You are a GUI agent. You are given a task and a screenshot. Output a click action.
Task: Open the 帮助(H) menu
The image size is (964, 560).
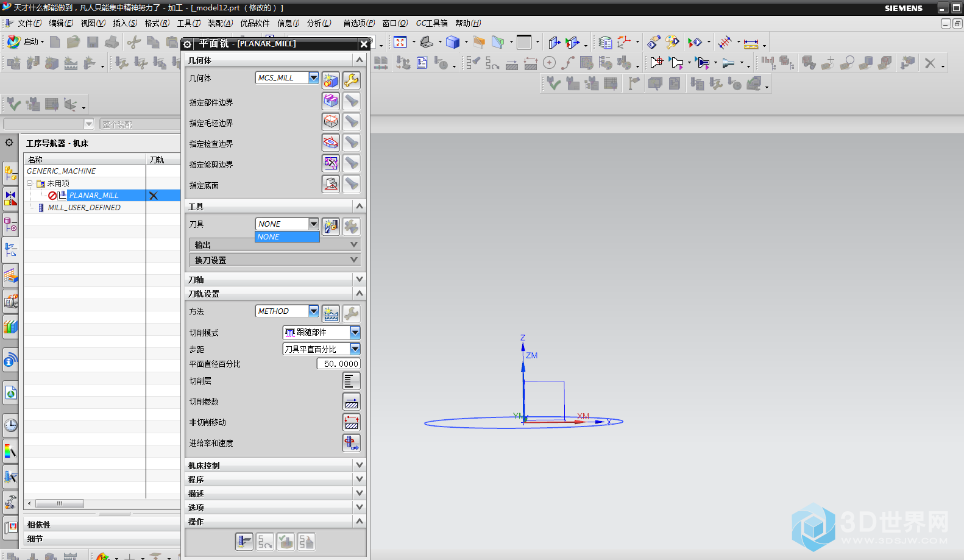(468, 23)
